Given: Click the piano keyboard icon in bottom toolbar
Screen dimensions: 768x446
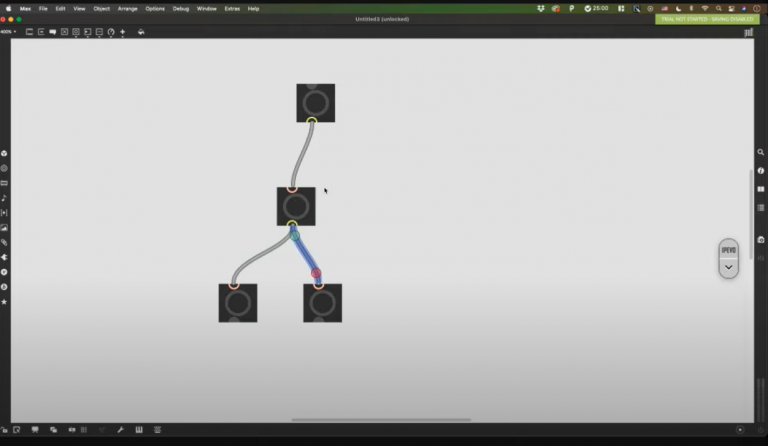Looking at the screenshot, I should click(x=139, y=430).
